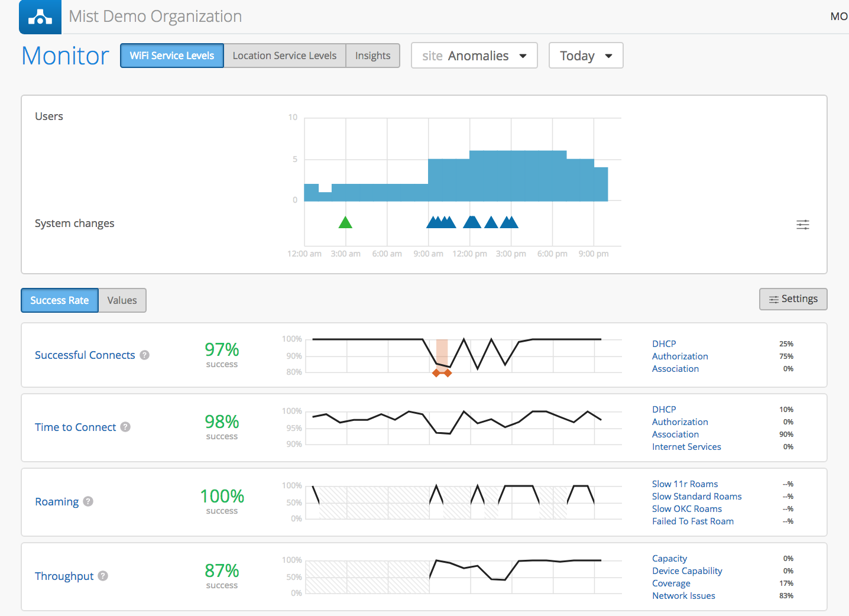Select the Values tab
The height and width of the screenshot is (616, 849).
122,300
